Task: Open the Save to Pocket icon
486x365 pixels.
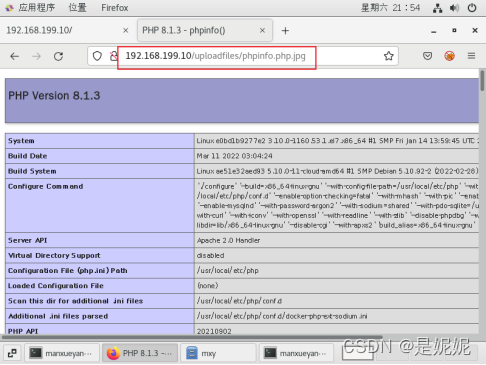Action: click(427, 56)
